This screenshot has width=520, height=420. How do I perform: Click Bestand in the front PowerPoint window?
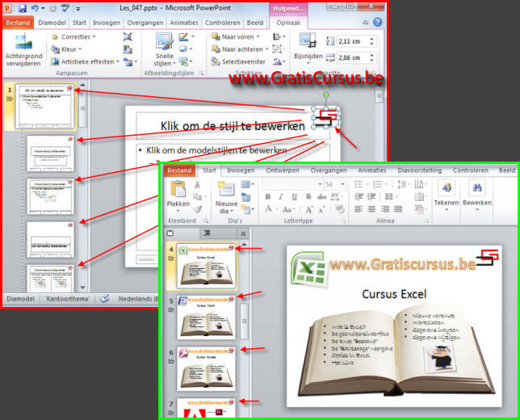click(179, 170)
